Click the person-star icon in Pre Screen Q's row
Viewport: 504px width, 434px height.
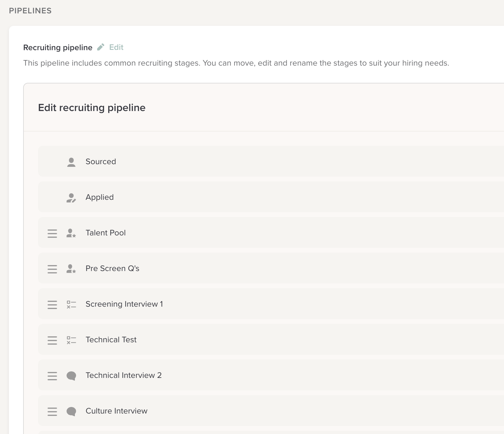point(71,269)
